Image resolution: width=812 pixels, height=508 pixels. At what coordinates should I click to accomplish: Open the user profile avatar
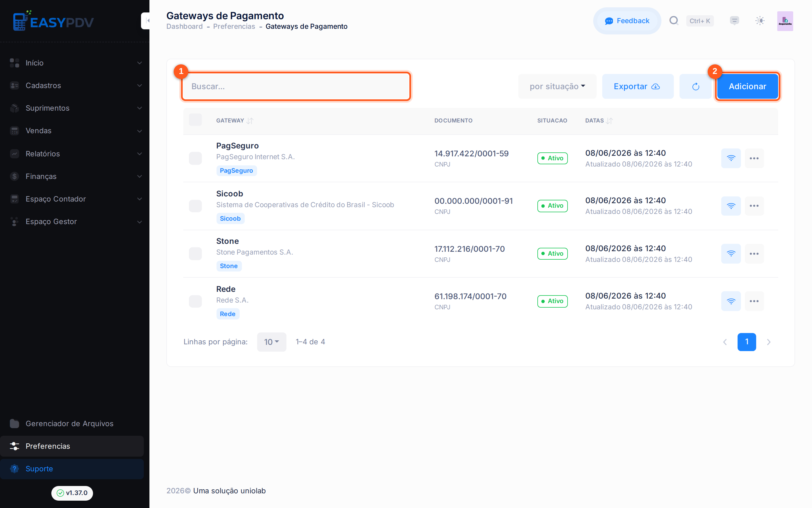click(x=785, y=21)
